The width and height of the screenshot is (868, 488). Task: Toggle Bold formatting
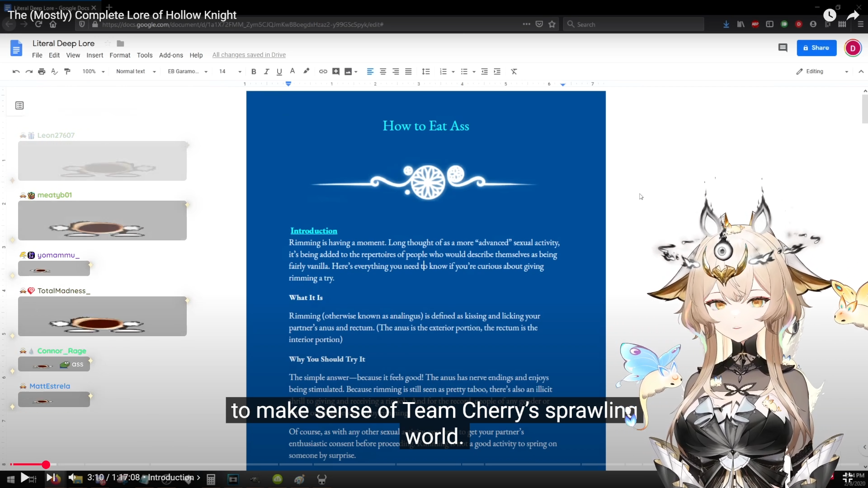pos(254,71)
